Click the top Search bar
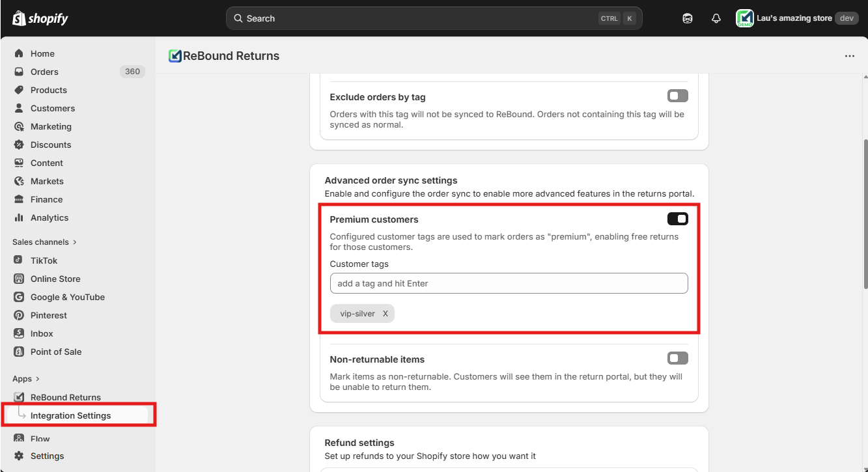 point(434,18)
